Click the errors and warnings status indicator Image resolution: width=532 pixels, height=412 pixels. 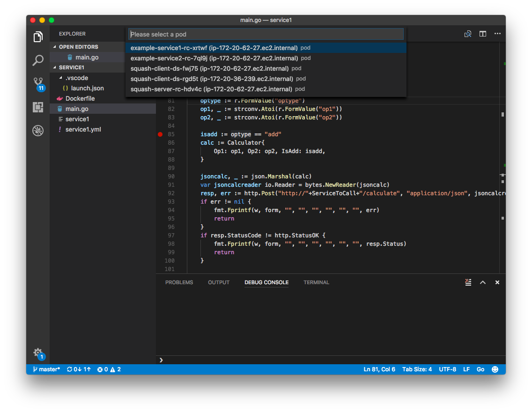[x=109, y=369]
